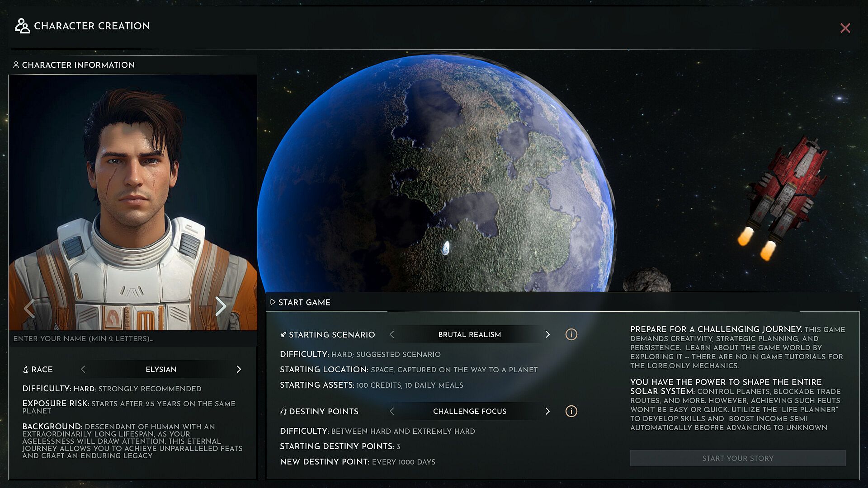This screenshot has height=488, width=868.
Task: Close the character creation screen
Action: (x=845, y=28)
